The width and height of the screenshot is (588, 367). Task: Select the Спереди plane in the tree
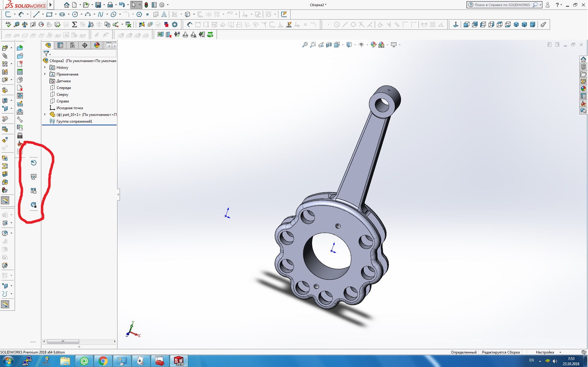coord(64,88)
